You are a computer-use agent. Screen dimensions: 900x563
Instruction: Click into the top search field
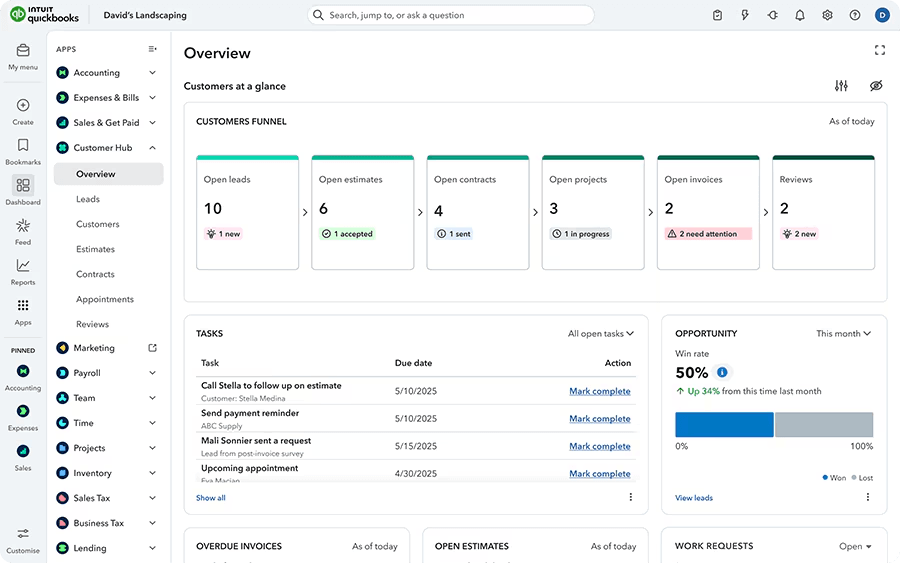pos(450,15)
